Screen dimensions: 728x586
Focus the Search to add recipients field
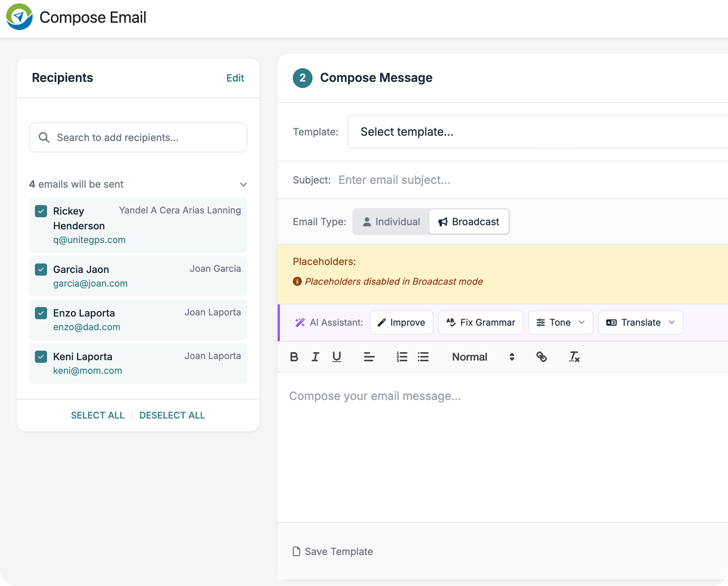point(138,137)
